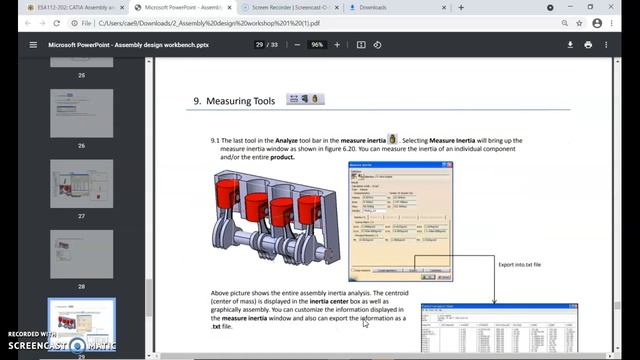Viewport: 640px width, 360px height.
Task: Click the Chrome media control circle icon
Action: click(x=550, y=7)
